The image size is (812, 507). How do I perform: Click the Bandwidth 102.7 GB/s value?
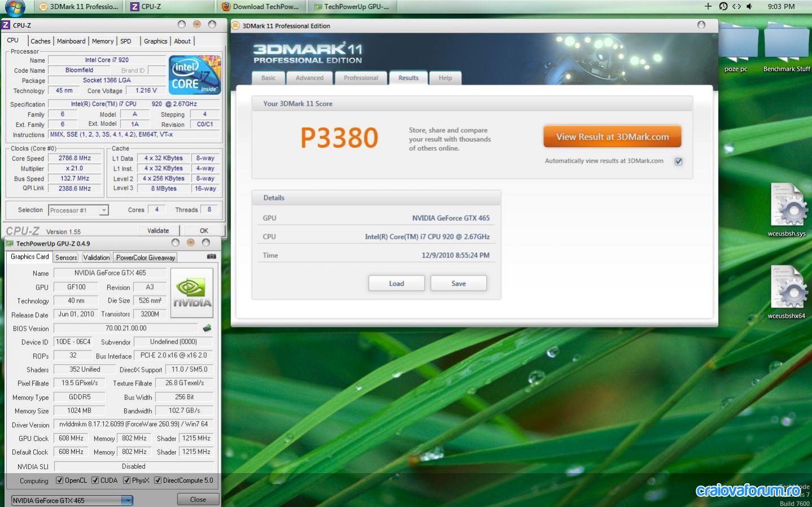(185, 410)
